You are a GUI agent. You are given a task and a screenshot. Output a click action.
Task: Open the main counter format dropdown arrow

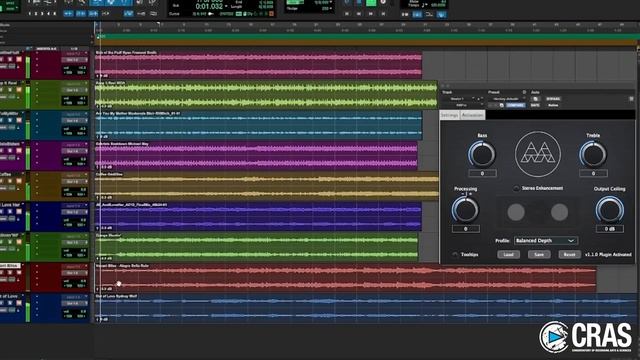[227, 7]
